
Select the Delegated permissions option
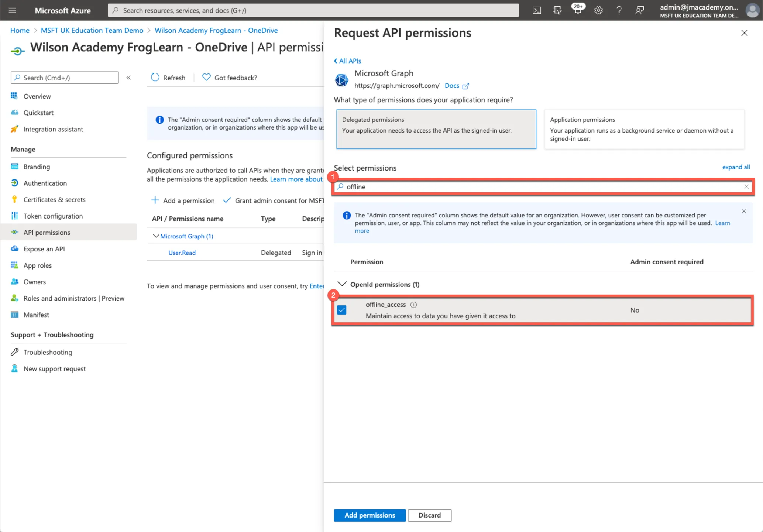436,129
